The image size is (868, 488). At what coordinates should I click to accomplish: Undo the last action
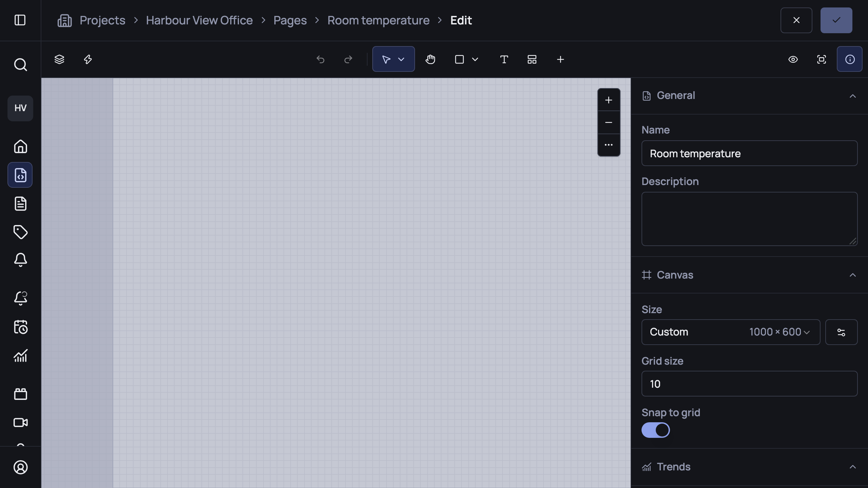(x=320, y=59)
